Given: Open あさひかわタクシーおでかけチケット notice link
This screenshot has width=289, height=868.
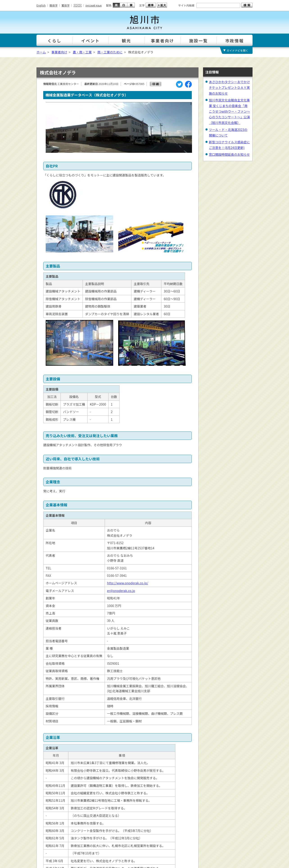Looking at the screenshot, I should tap(229, 88).
